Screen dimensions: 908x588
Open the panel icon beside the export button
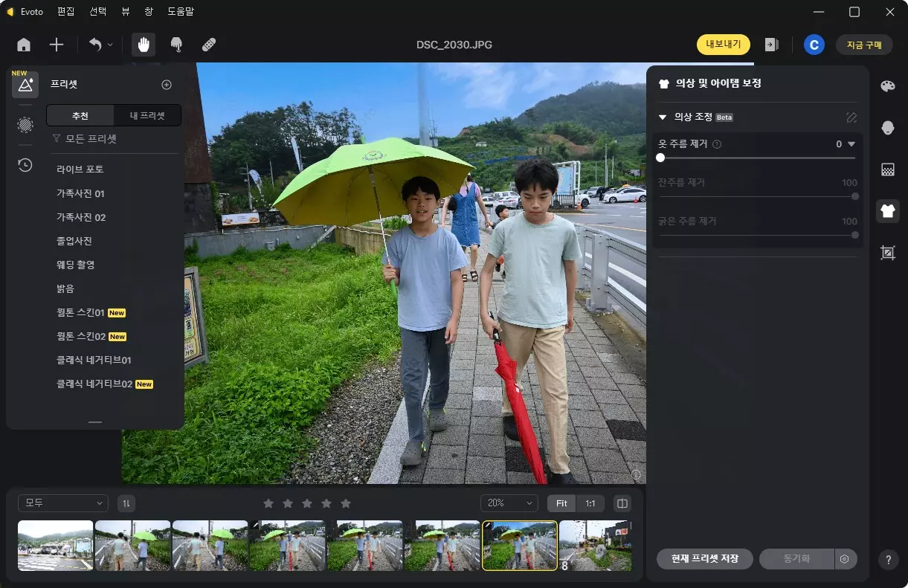point(772,45)
